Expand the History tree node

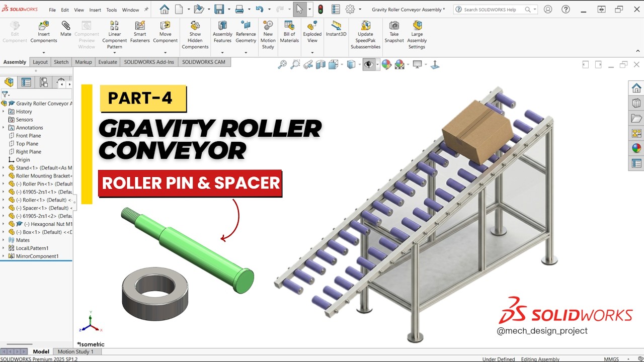[x=4, y=112]
